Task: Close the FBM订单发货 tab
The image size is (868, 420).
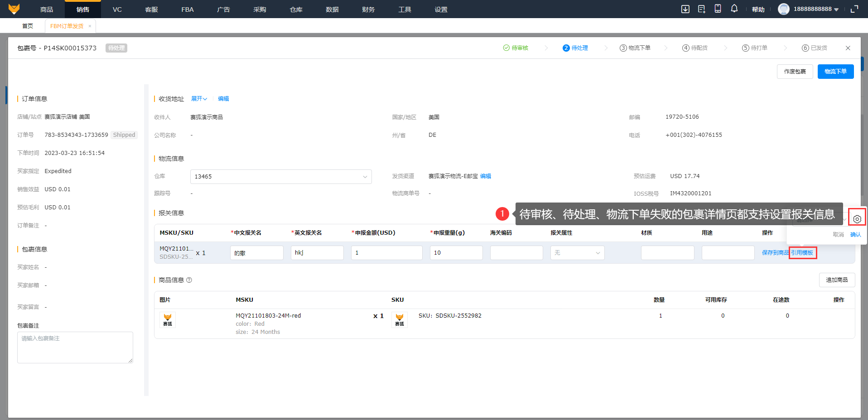Action: pyautogui.click(x=90, y=26)
